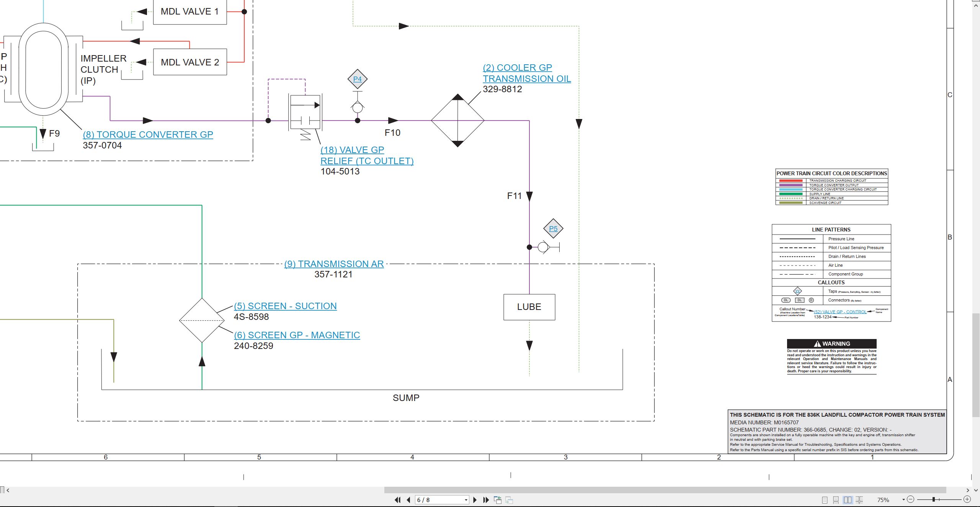Screen dimensions: 980x507
Task: Open the zoom percentage dropdown arrow
Action: [903, 500]
